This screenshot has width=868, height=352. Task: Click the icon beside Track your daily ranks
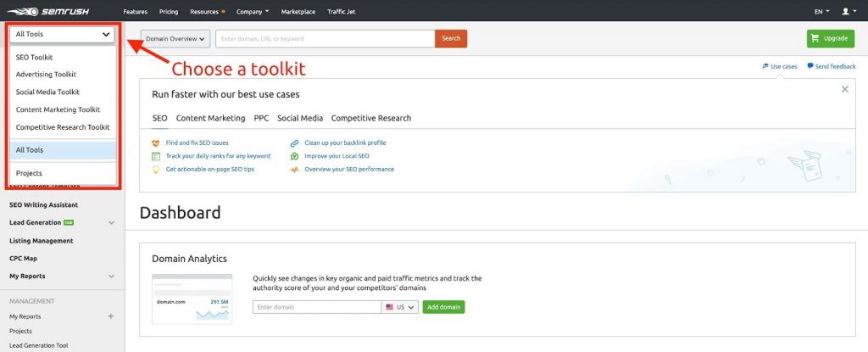coord(156,156)
